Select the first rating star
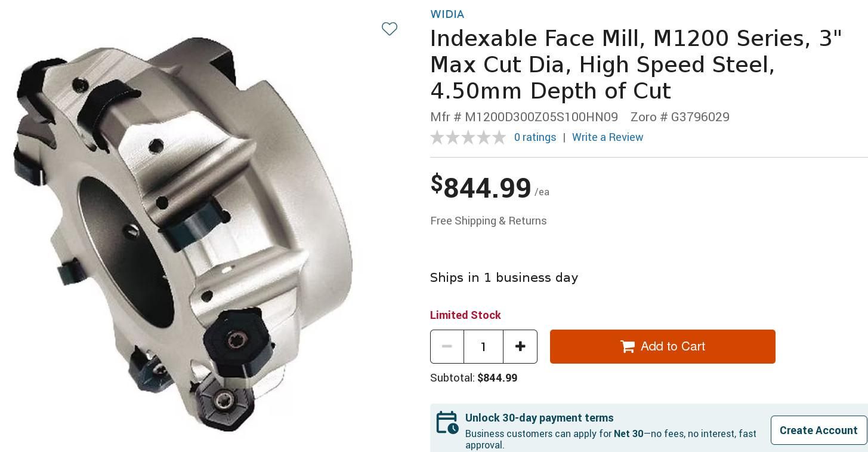 [437, 137]
